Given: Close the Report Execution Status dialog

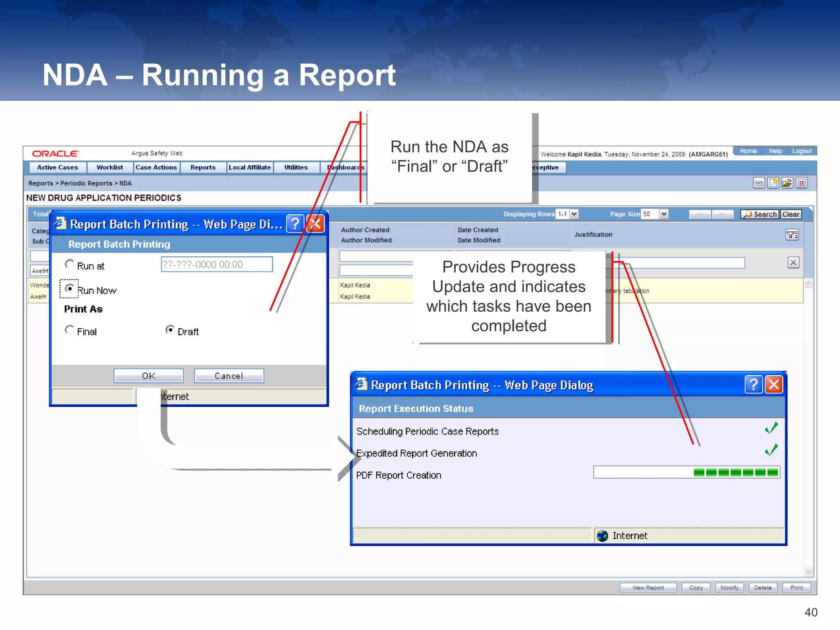Looking at the screenshot, I should coord(774,385).
